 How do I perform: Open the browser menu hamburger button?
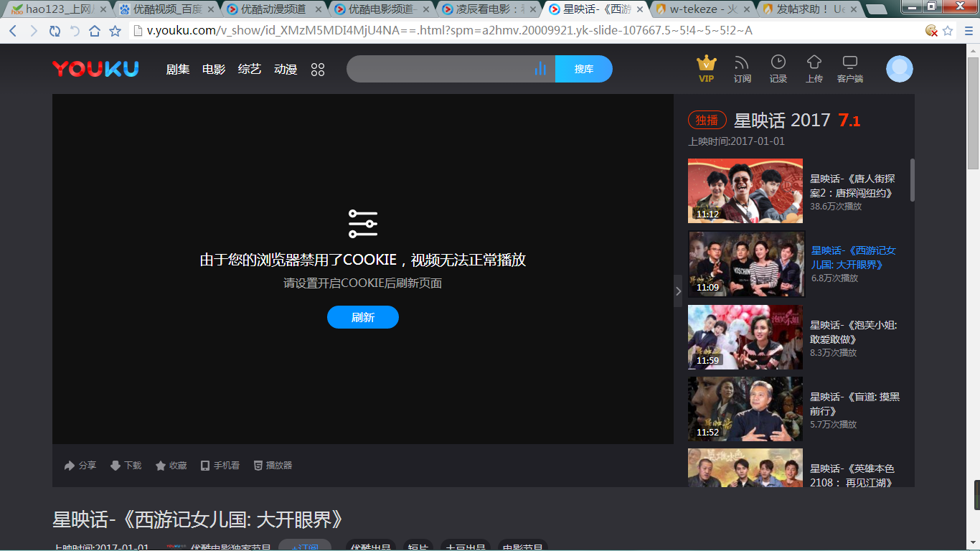969,31
